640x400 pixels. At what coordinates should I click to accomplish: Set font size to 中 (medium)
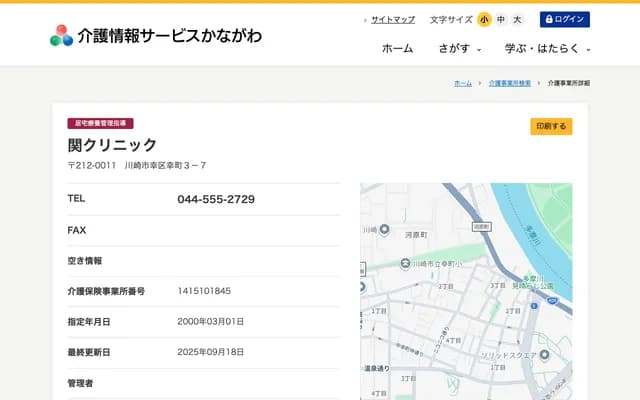tap(501, 19)
